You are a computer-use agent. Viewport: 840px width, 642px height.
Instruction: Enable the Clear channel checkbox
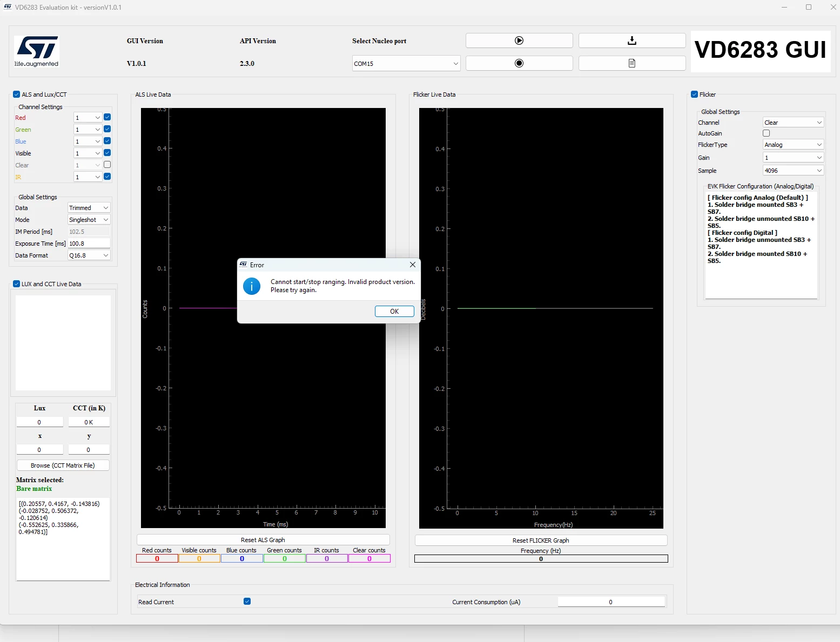pyautogui.click(x=107, y=165)
